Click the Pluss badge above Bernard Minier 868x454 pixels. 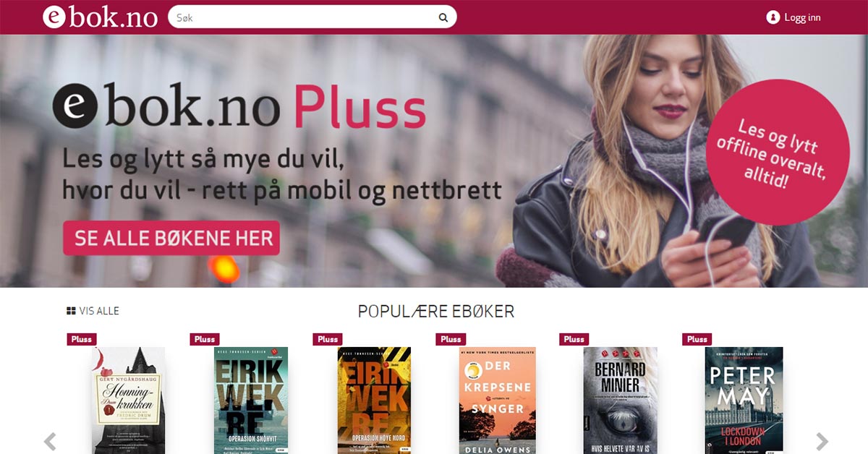(x=574, y=339)
